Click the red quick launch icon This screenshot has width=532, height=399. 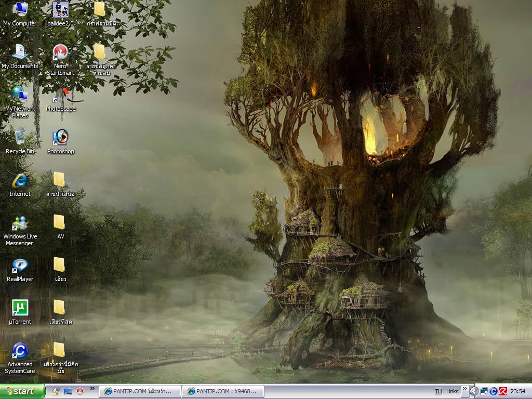coord(79,391)
